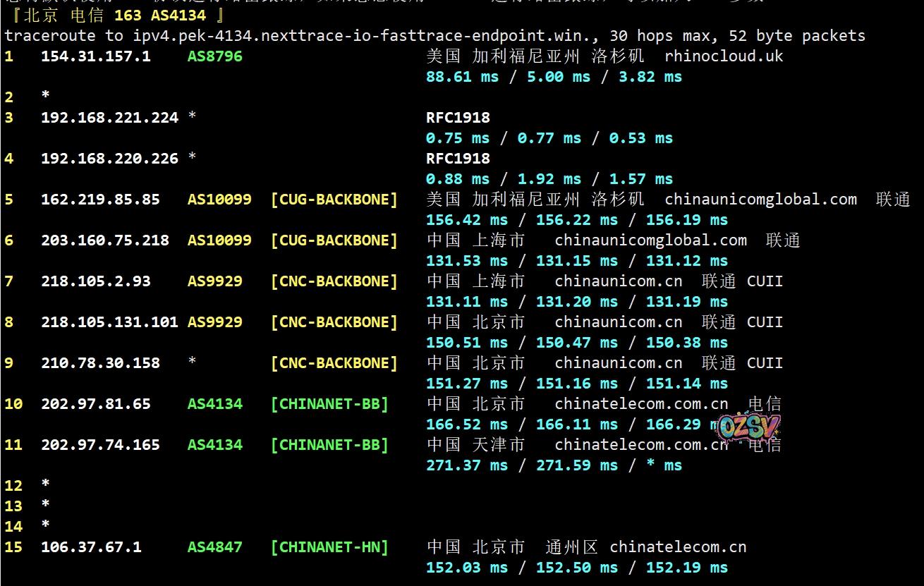The image size is (924, 586).
Task: Select the private IP 192.168.220.226
Action: 109,159
